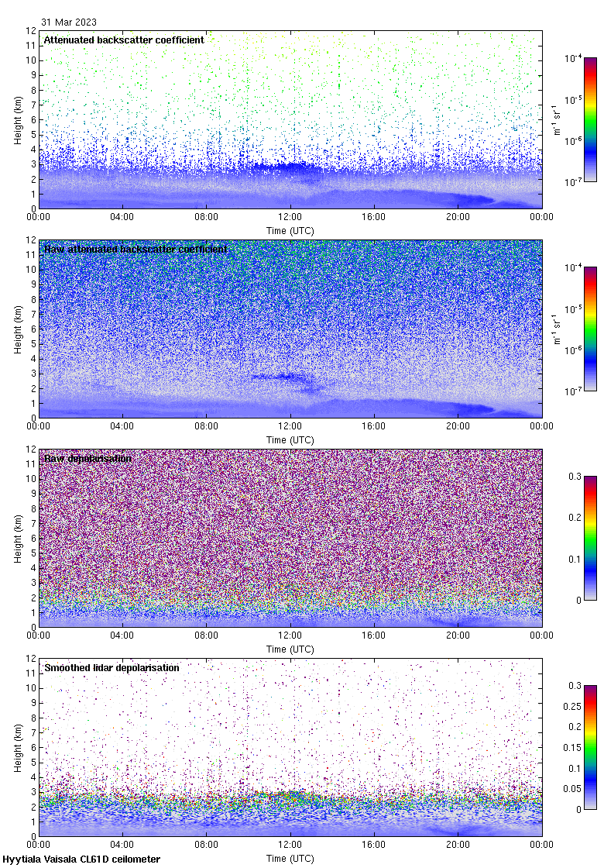Click the dark cloud layer near 12:00 in the top plot
Screen dimensions: 604x868
coord(285,166)
